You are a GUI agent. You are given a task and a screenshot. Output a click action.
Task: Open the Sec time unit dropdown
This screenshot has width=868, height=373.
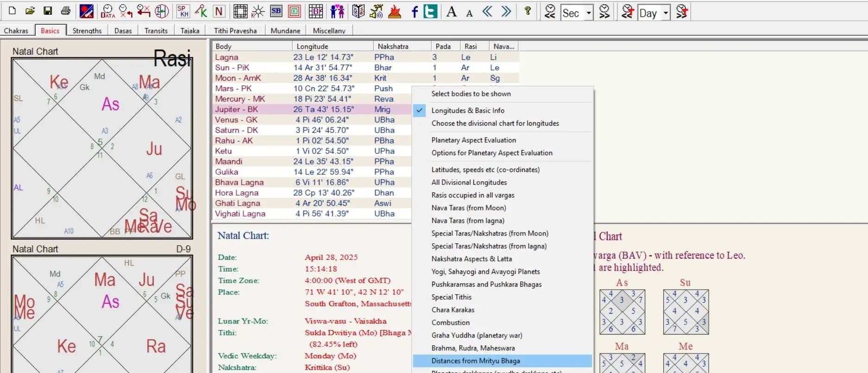point(589,13)
